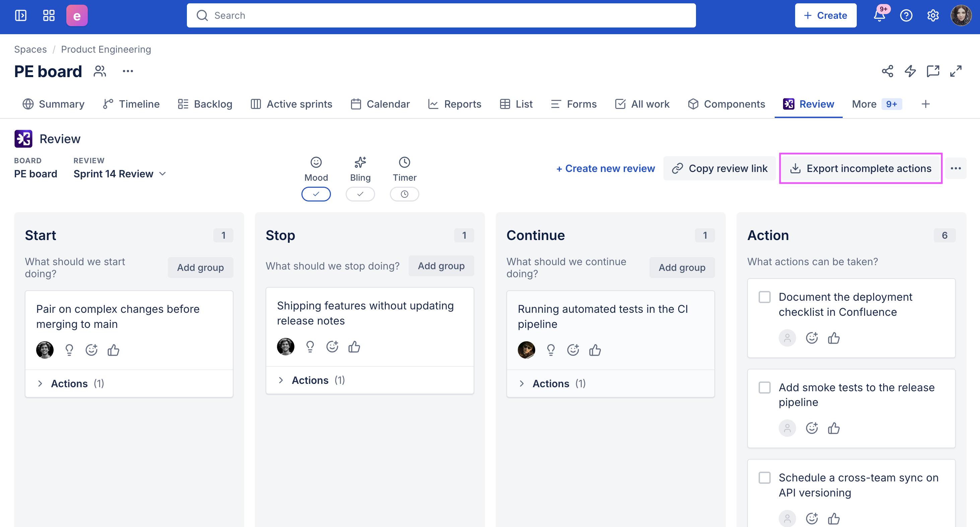The width and height of the screenshot is (980, 527).
Task: Click the pink 'e' product logo
Action: [x=77, y=16]
